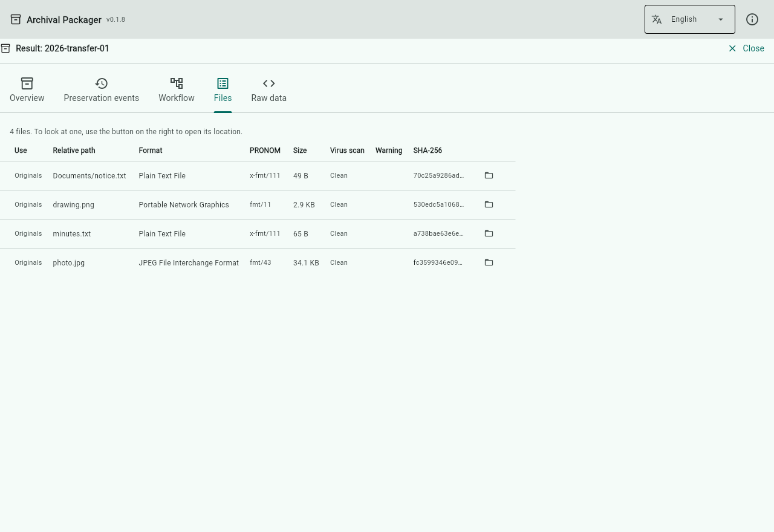
Task: Click the 49 B size value
Action: pyautogui.click(x=301, y=176)
